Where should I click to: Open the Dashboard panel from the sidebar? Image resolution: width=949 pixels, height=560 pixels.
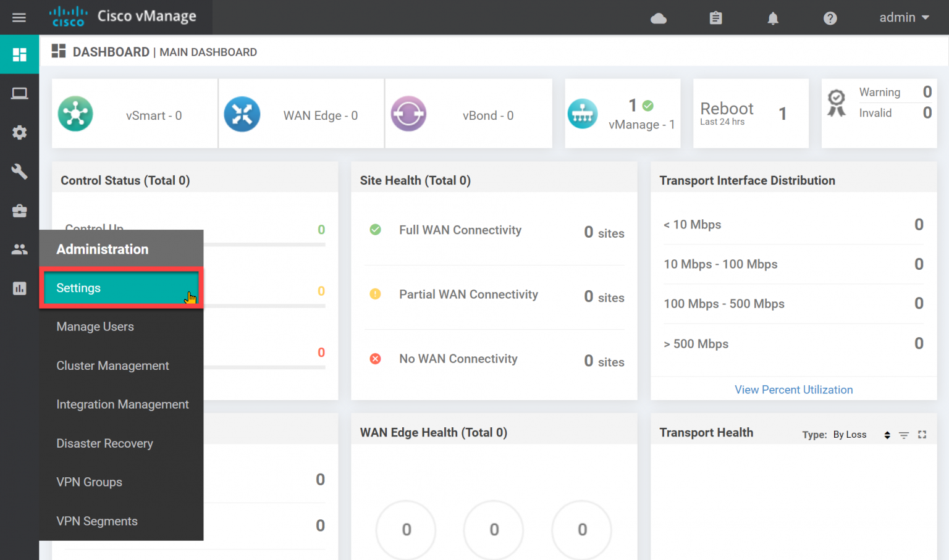tap(19, 54)
